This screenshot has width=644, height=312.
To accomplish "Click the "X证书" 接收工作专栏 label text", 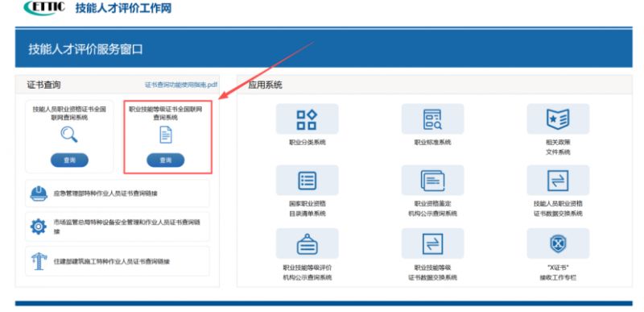I will (x=558, y=272).
